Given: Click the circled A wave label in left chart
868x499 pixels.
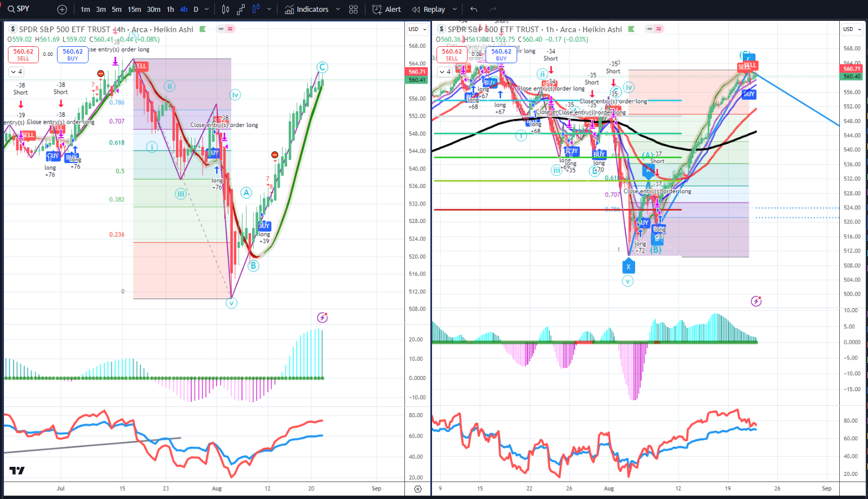Looking at the screenshot, I should pos(246,192).
